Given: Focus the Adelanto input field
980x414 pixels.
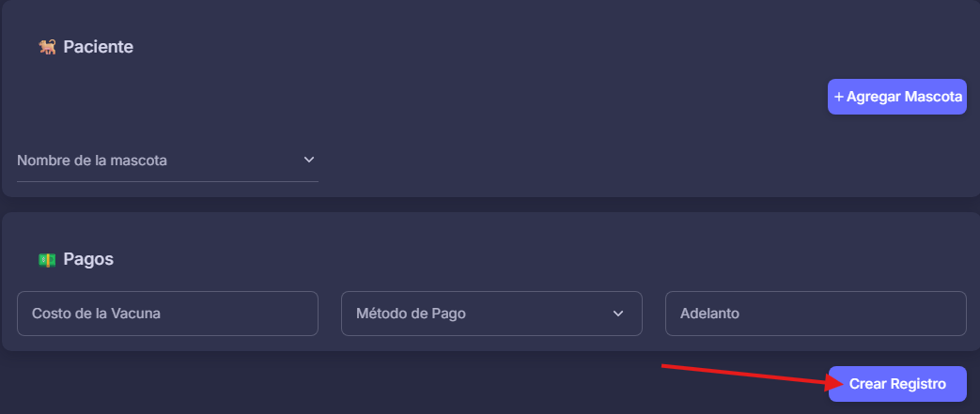Looking at the screenshot, I should [816, 314].
